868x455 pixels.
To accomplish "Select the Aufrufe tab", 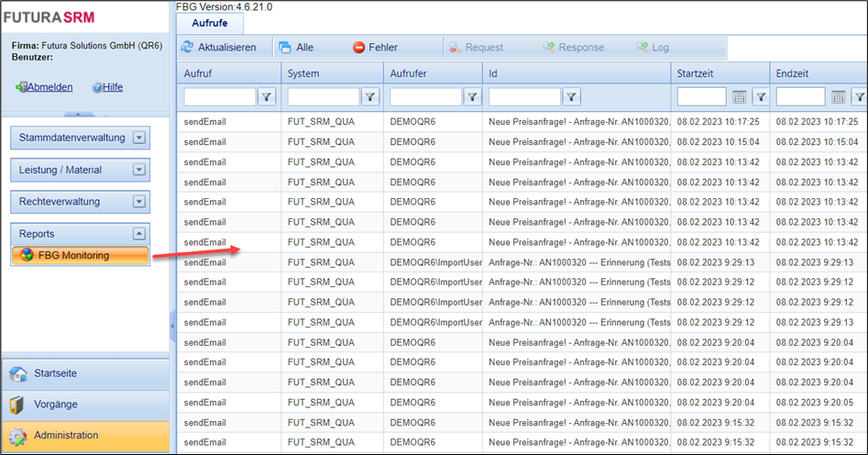I will [x=210, y=23].
